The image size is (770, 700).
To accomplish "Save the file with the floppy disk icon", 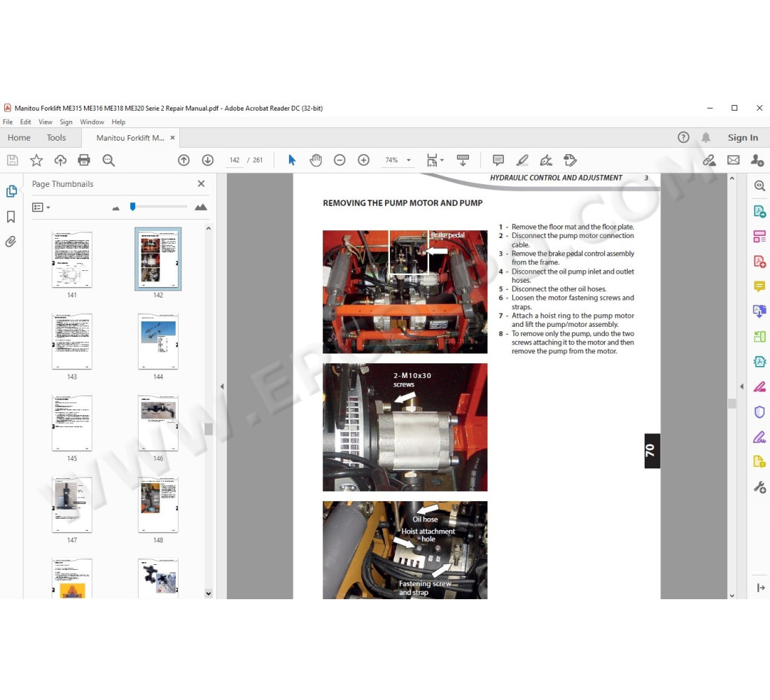I will tap(13, 160).
